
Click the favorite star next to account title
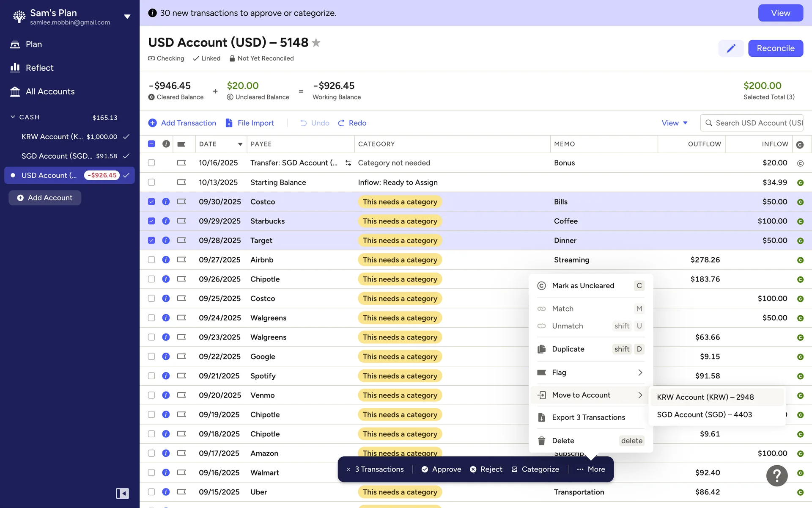click(316, 43)
